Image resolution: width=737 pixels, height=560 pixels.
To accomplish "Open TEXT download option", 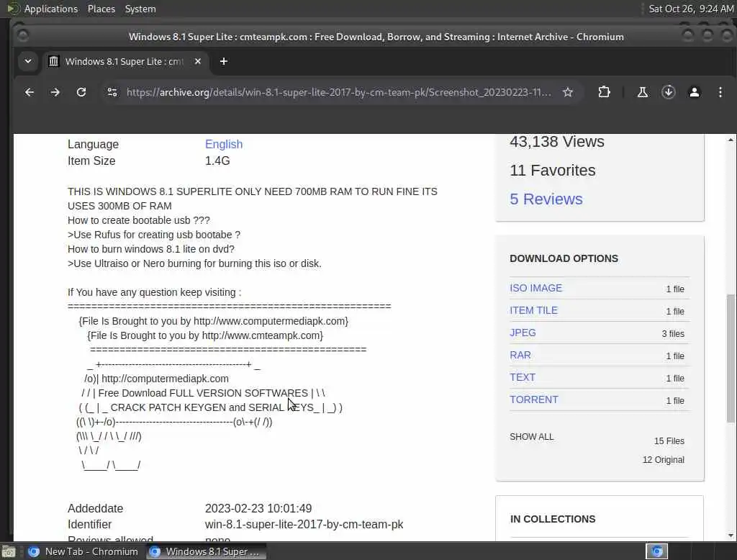I will (523, 378).
